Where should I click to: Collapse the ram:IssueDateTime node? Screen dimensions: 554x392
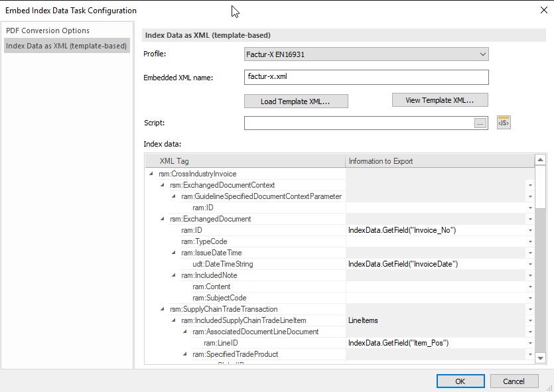pos(173,253)
